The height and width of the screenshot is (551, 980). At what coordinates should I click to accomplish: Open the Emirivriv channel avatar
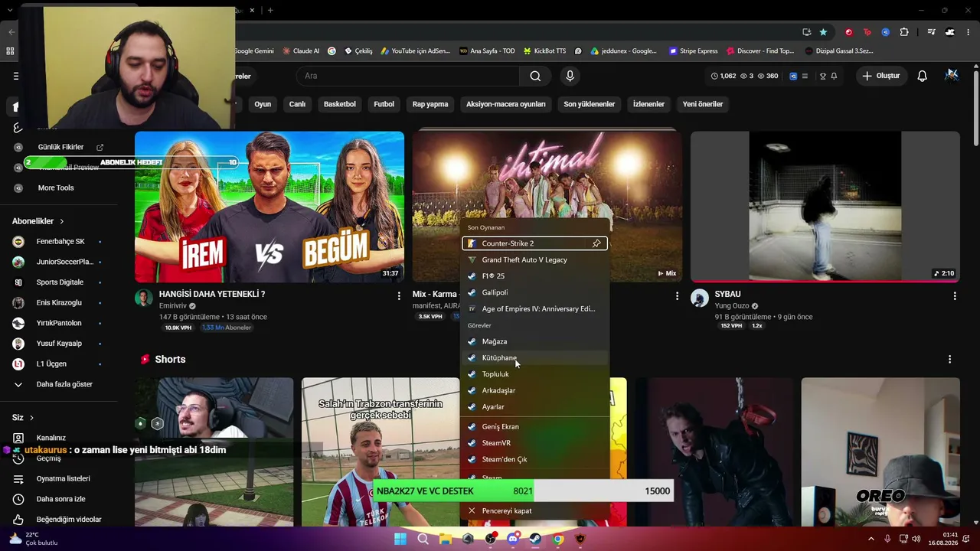tap(144, 298)
